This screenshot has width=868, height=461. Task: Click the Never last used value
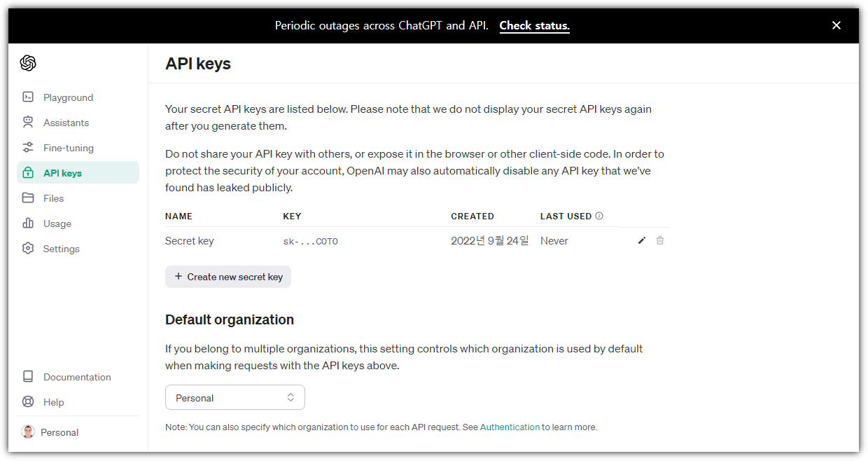pyautogui.click(x=554, y=241)
